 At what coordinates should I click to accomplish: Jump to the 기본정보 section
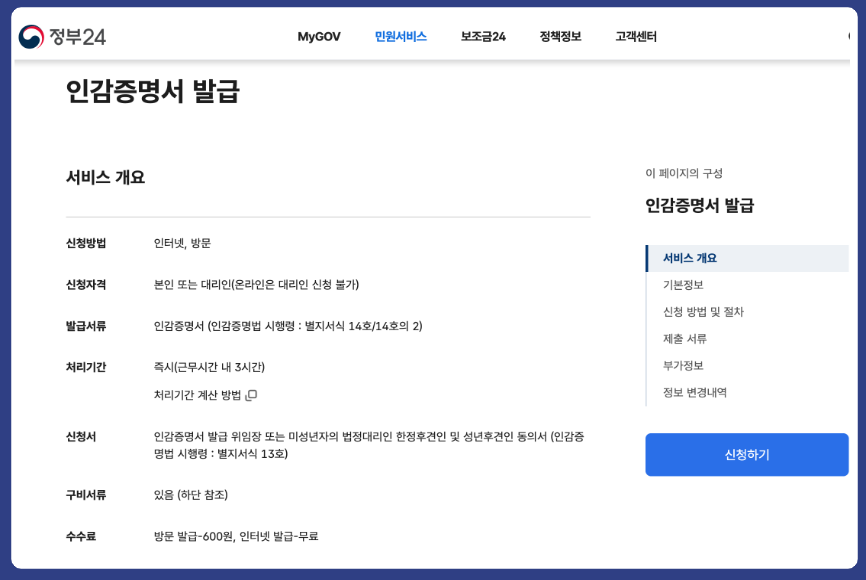685,286
